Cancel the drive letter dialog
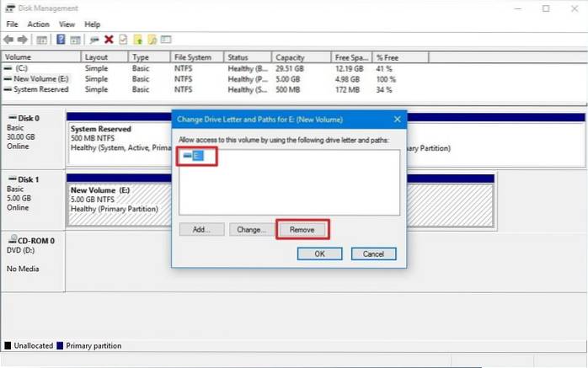 tap(373, 253)
